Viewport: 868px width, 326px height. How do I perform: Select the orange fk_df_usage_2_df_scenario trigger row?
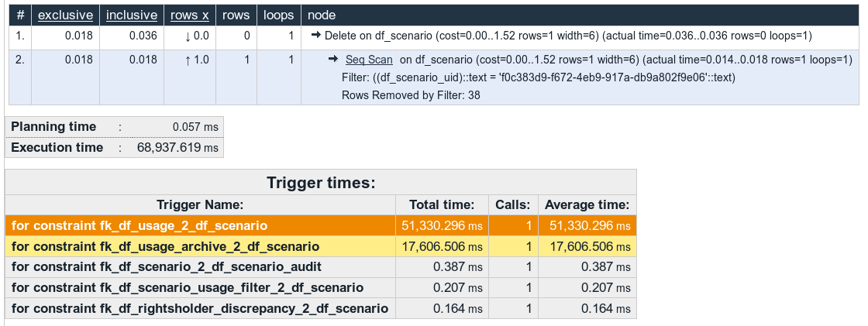coord(321,226)
